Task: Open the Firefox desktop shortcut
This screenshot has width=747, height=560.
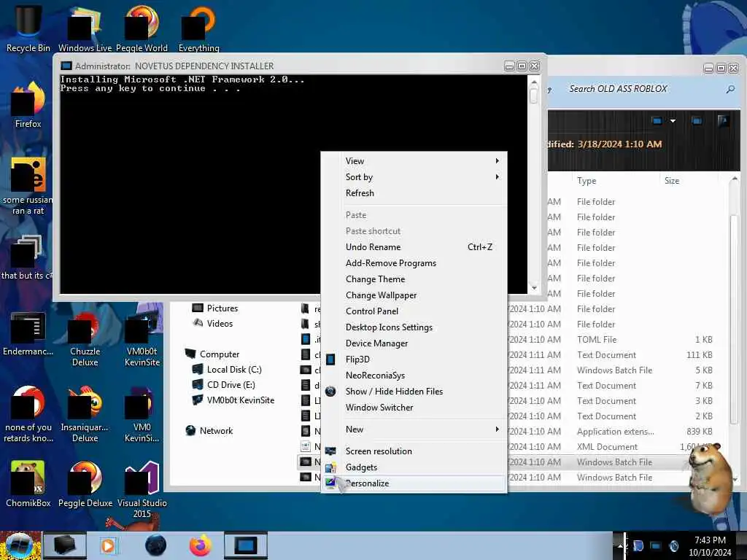Action: 28,105
